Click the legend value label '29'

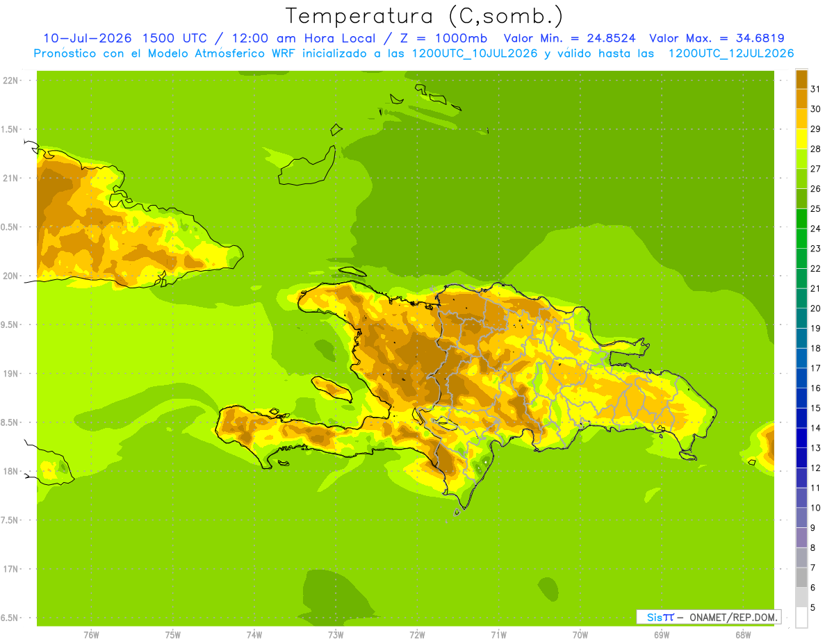tap(816, 129)
